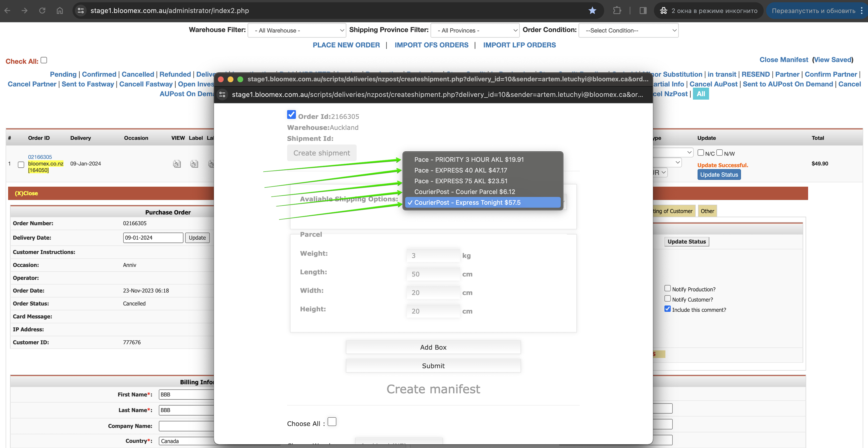
Task: Open the browser home page icon
Action: coord(60,11)
